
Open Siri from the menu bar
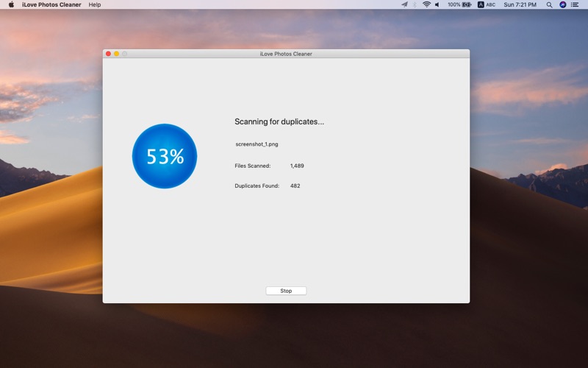coord(562,4)
